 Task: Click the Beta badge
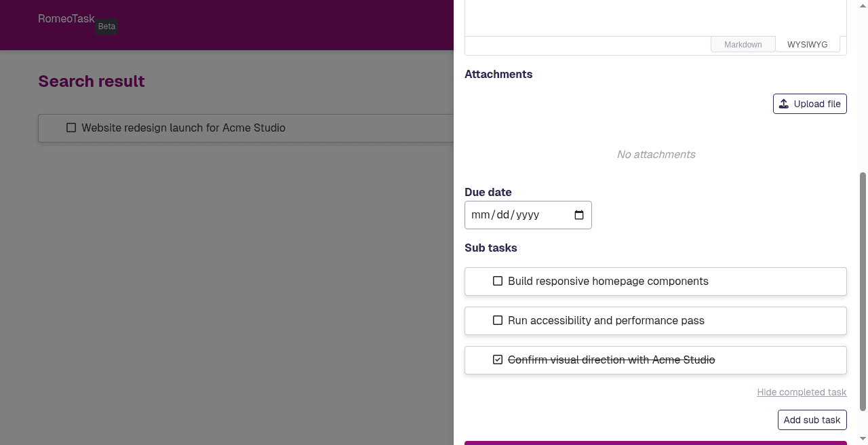[x=106, y=26]
